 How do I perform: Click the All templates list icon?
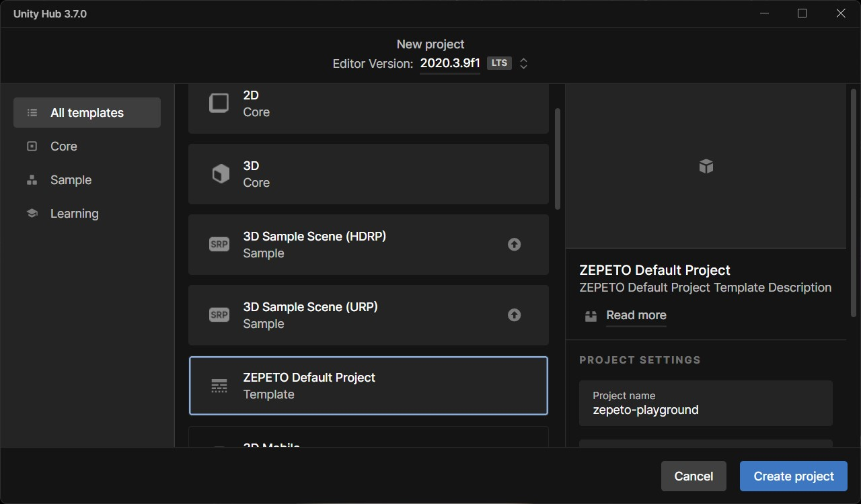pos(32,113)
